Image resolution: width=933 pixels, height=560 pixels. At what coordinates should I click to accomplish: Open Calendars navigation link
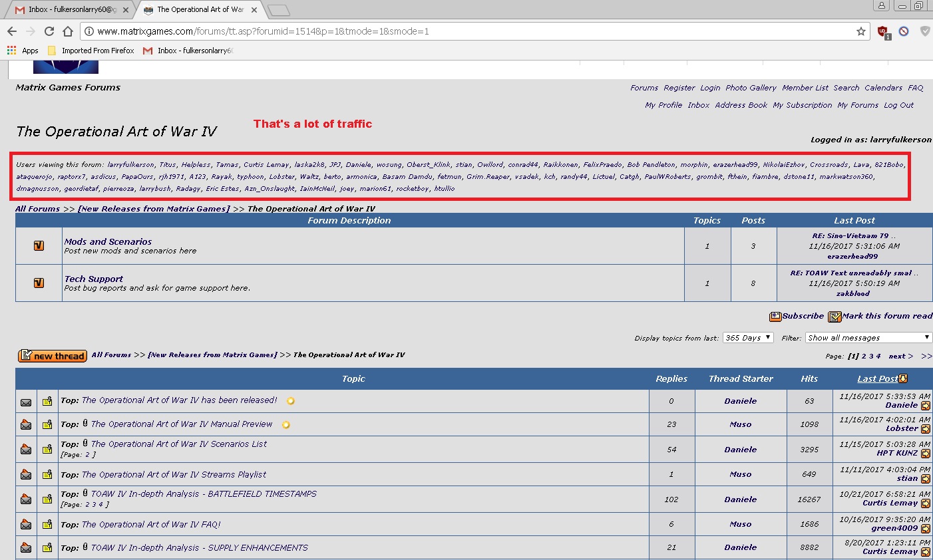pos(883,88)
